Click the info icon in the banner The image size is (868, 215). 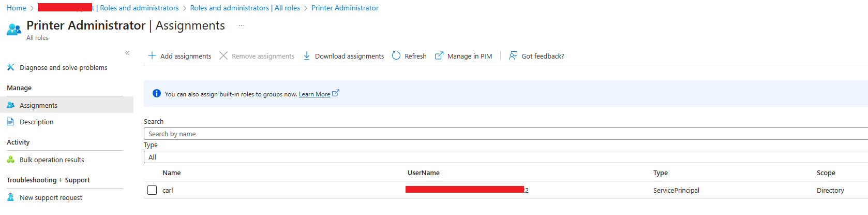pos(157,93)
